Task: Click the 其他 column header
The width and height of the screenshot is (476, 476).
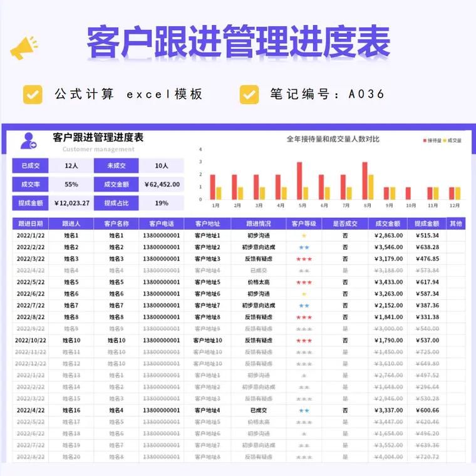Action: pyautogui.click(x=456, y=224)
